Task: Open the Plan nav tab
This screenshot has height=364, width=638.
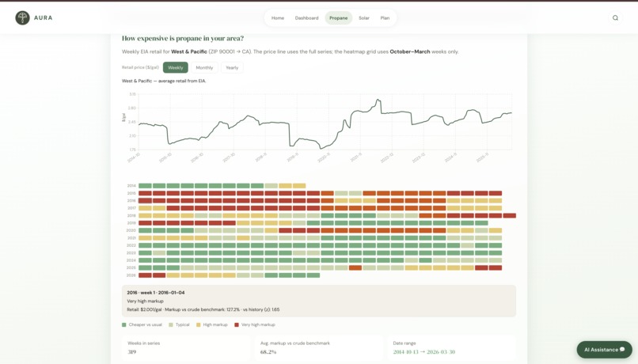Action: [385, 18]
